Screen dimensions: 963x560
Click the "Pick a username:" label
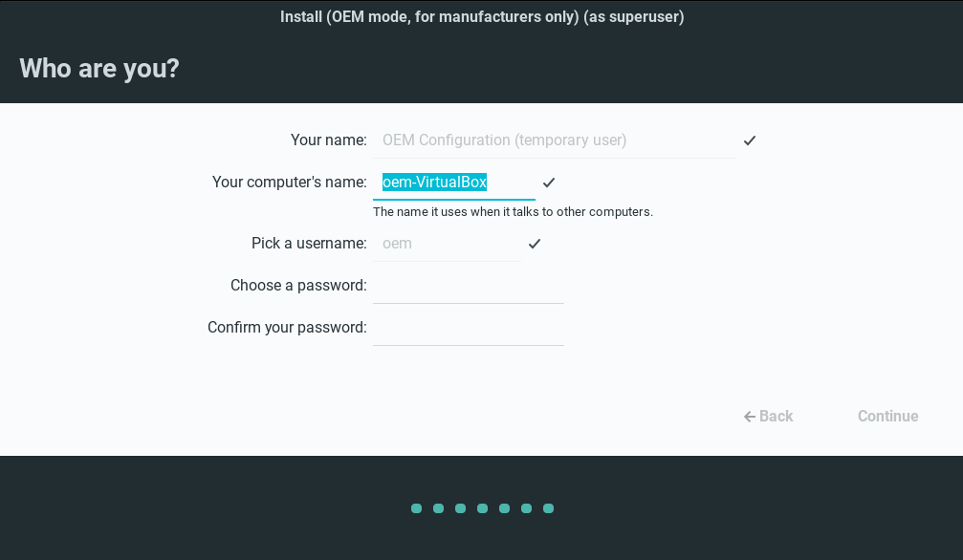coord(309,244)
